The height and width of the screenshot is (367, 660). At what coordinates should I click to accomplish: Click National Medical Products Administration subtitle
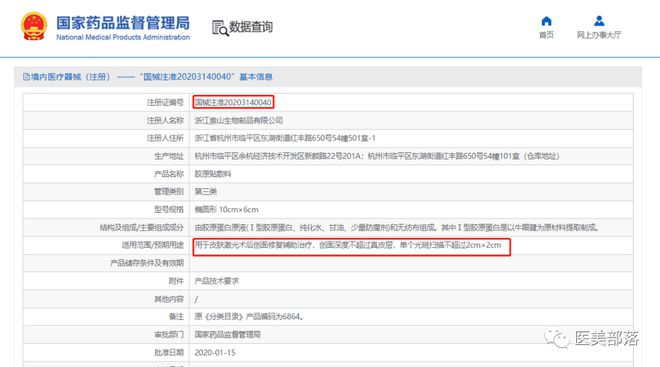point(123,37)
